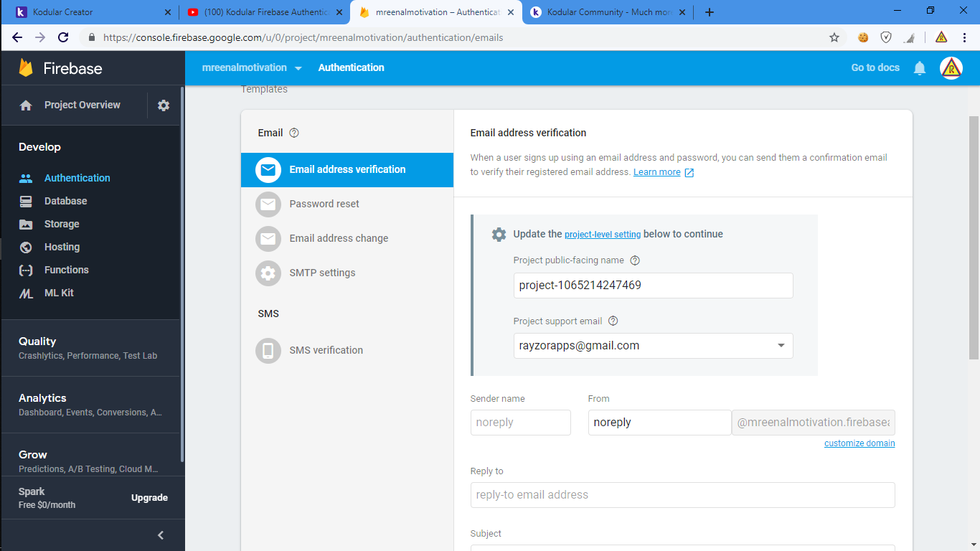The image size is (980, 551).
Task: Click Email help question mark icon
Action: pyautogui.click(x=293, y=133)
